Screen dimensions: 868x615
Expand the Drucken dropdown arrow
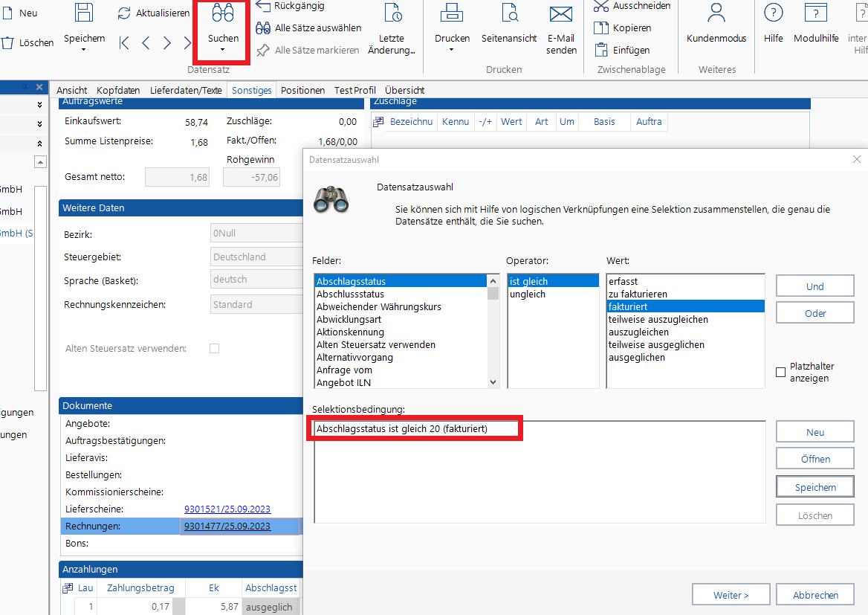coord(452,50)
